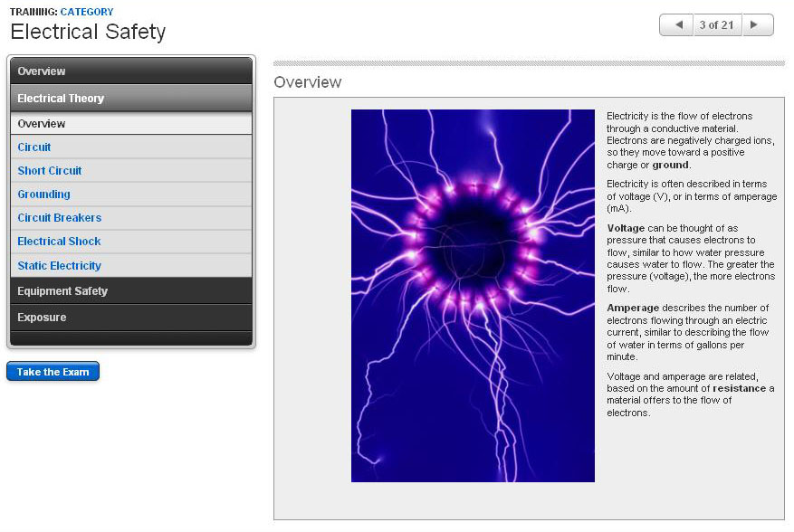Go to the previous page arrow
Viewport: 794px width, 532px height.
point(676,25)
